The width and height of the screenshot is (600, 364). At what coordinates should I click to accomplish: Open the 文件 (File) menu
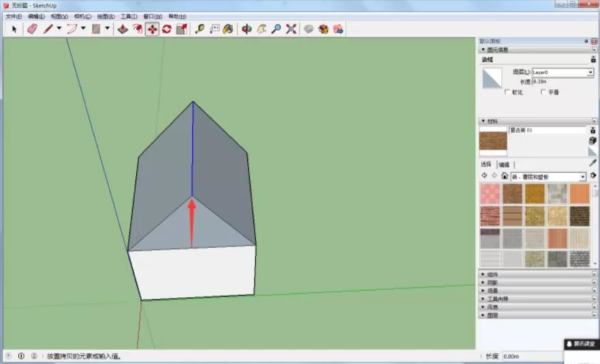click(x=14, y=16)
